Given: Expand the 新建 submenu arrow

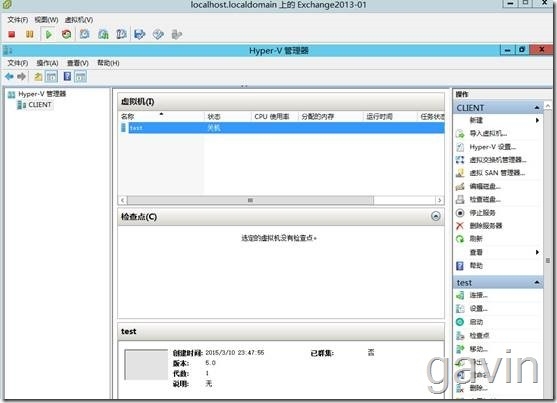Looking at the screenshot, I should (537, 120).
